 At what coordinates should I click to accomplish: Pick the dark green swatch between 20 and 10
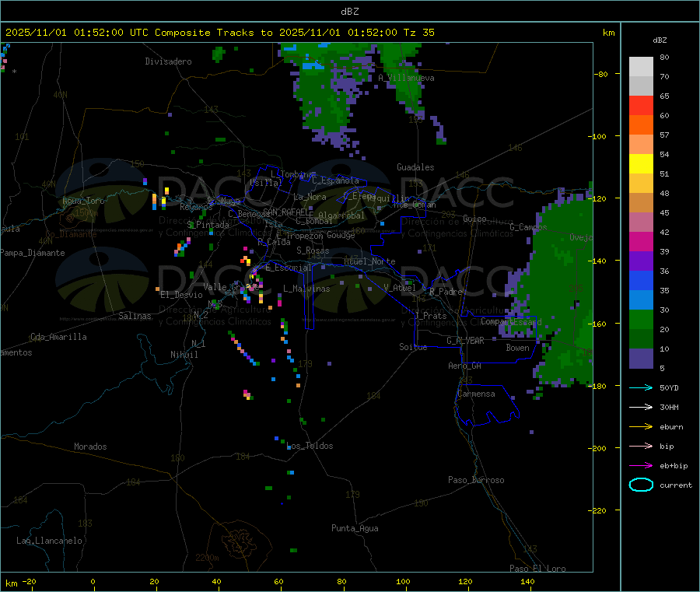pyautogui.click(x=641, y=339)
